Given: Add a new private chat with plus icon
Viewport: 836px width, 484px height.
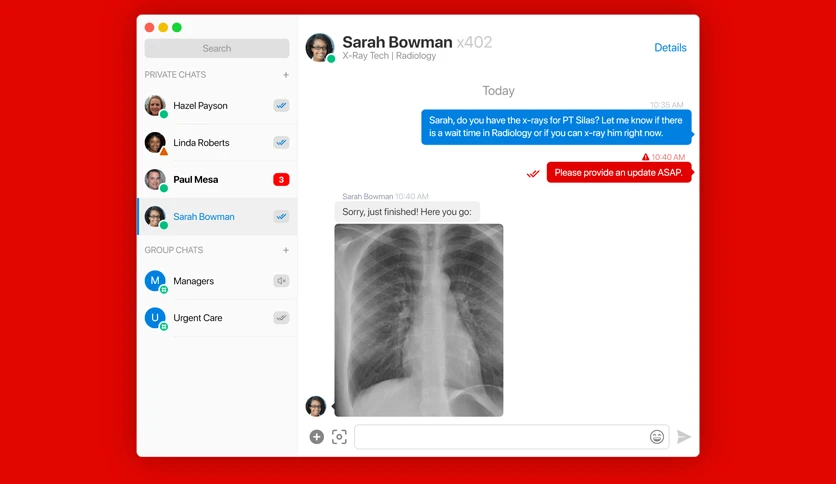Looking at the screenshot, I should coord(286,75).
